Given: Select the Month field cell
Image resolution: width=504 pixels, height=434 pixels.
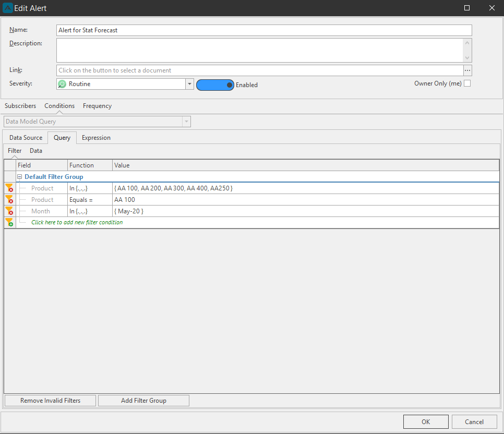Looking at the screenshot, I should [x=41, y=211].
